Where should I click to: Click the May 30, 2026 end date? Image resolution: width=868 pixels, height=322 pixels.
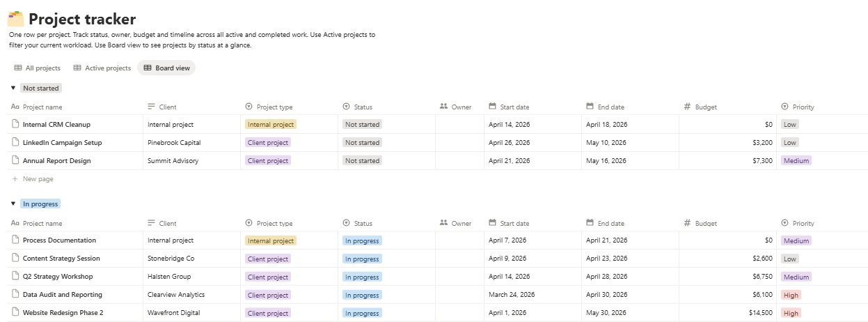point(606,312)
